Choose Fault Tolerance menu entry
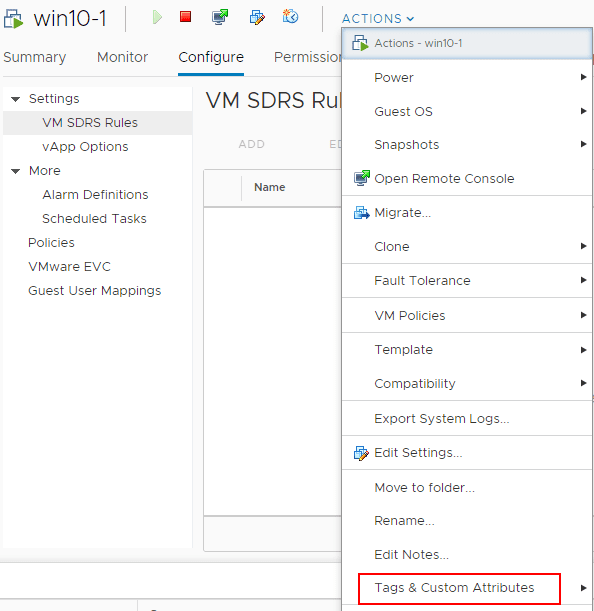Viewport: 594px width, 611px height. 467,281
